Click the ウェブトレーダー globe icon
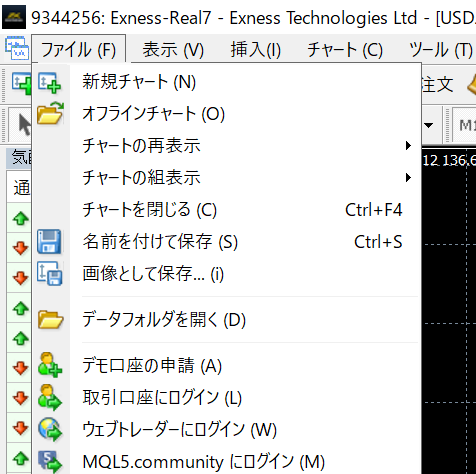This screenshot has width=476, height=474. click(50, 429)
